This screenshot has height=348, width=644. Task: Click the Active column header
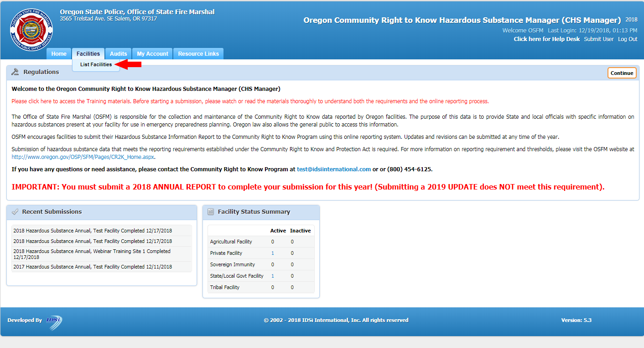point(278,231)
